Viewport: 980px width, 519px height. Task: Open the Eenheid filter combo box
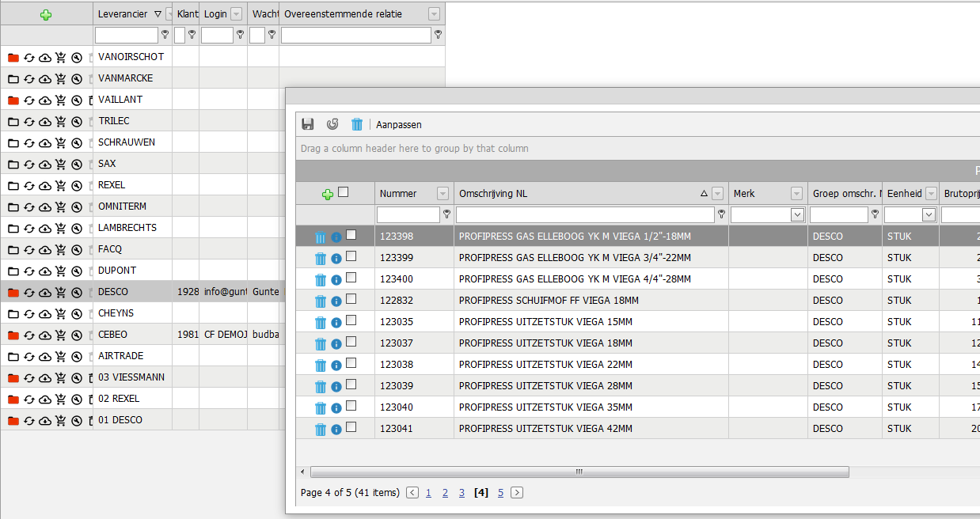(x=929, y=214)
